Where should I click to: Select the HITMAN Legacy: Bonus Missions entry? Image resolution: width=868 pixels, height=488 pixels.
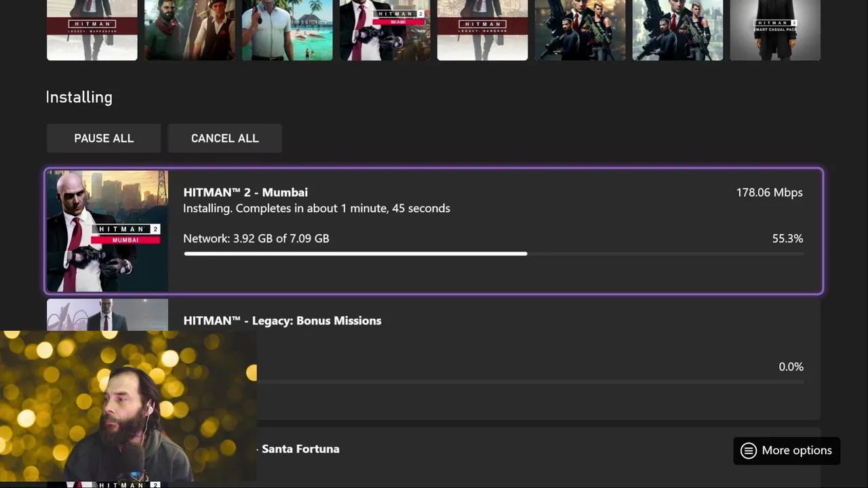[434, 359]
